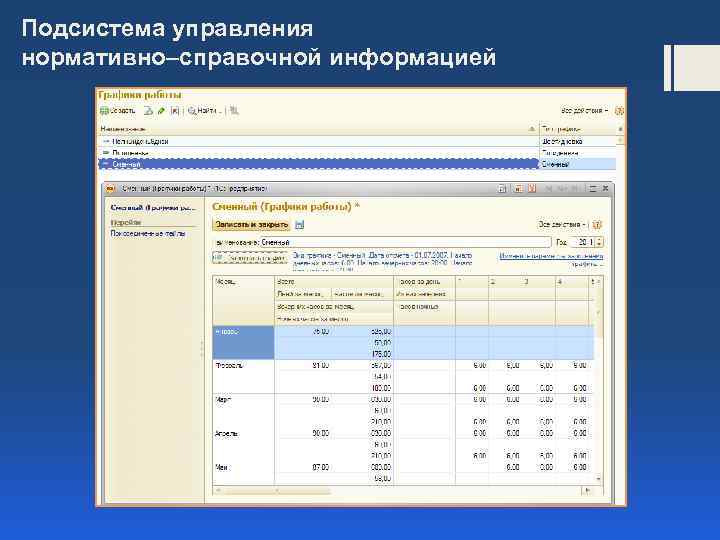Click the scroll-down arrow of the table's vertical scrollbar
Screen dimensions: 720x540
click(598, 479)
